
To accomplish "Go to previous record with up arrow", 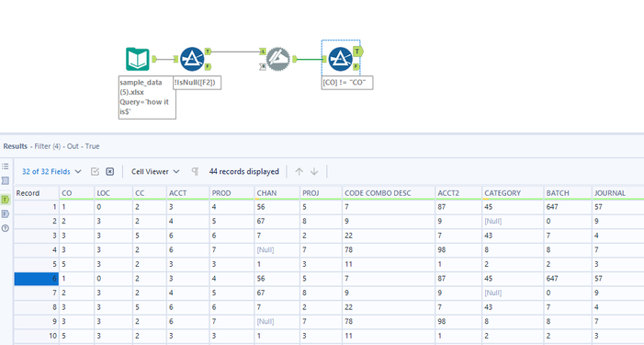I will point(299,171).
